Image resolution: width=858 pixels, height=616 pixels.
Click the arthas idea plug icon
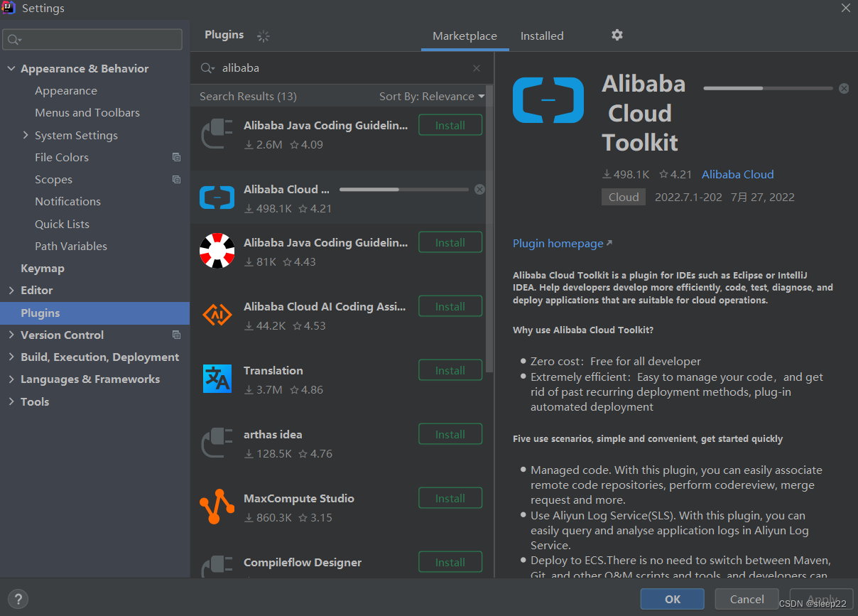pyautogui.click(x=217, y=443)
